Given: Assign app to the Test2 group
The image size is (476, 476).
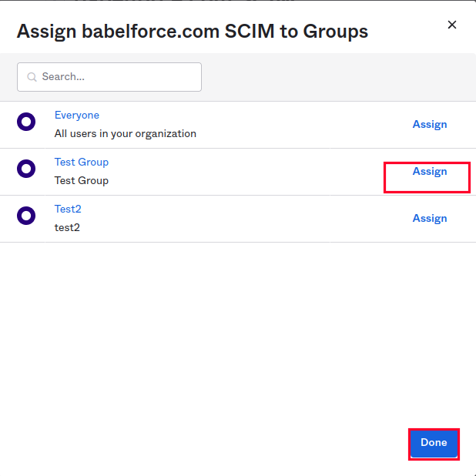Looking at the screenshot, I should click(x=430, y=218).
